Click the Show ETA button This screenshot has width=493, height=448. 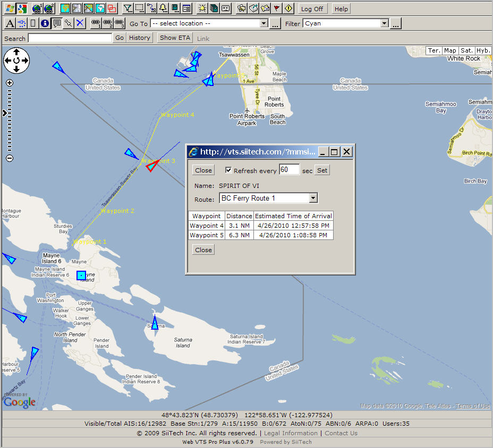pyautogui.click(x=175, y=38)
